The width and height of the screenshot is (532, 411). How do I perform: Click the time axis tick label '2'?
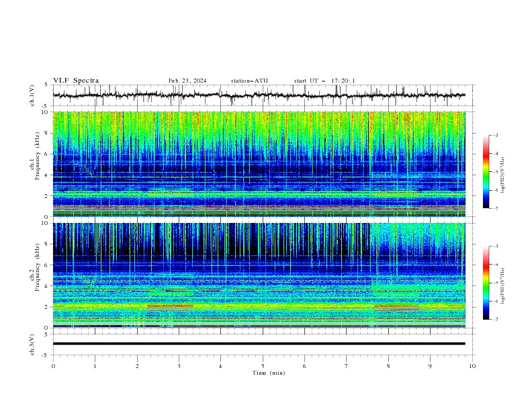[137, 366]
